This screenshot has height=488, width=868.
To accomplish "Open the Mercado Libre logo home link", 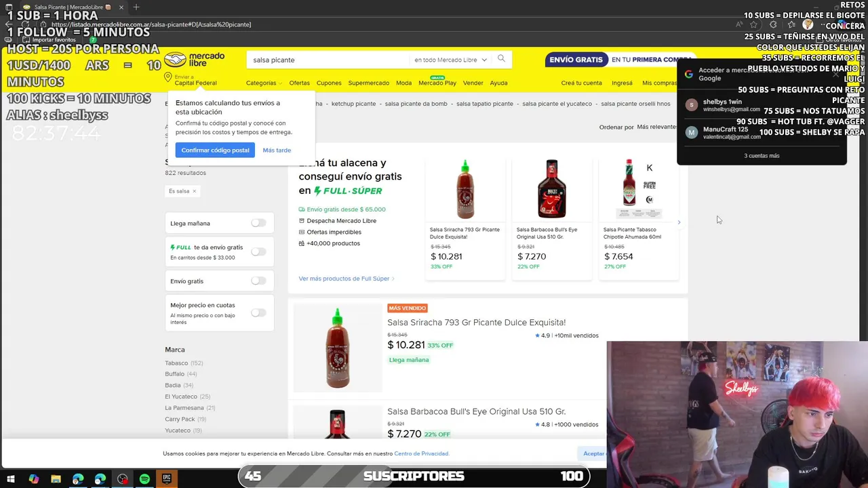I will coord(194,59).
